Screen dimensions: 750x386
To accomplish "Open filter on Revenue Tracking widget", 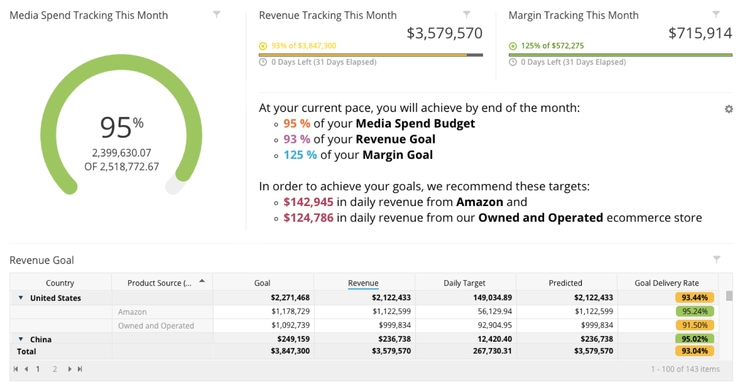I will click(466, 15).
